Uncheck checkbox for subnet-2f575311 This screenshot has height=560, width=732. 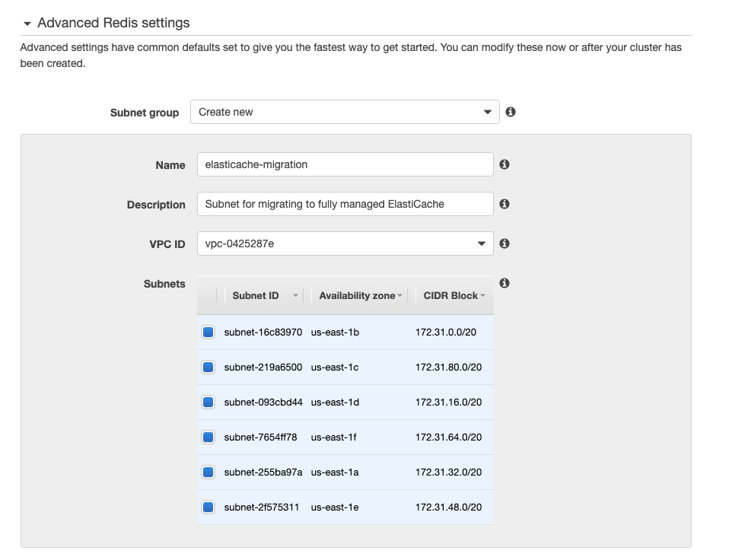[208, 507]
